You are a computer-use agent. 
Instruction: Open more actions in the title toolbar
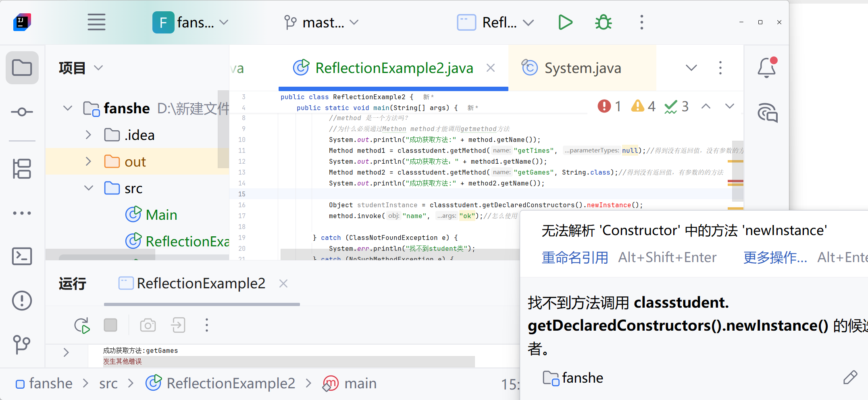pos(641,22)
